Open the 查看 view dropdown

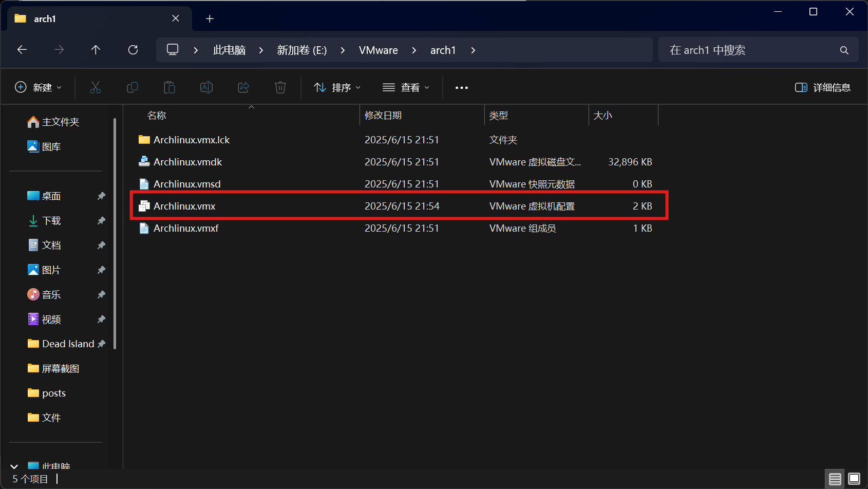coord(406,87)
